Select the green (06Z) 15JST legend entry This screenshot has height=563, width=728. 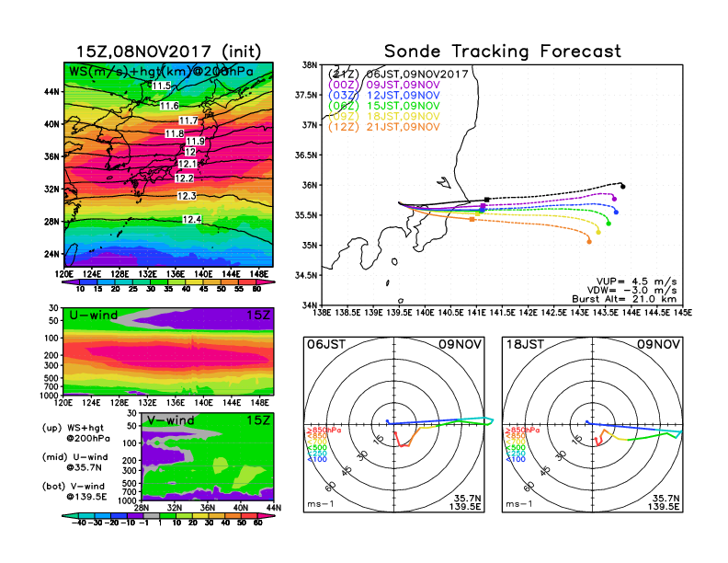click(x=383, y=106)
